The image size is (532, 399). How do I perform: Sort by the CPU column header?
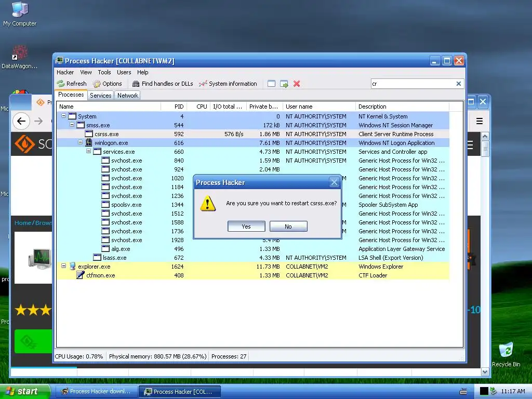click(x=198, y=107)
